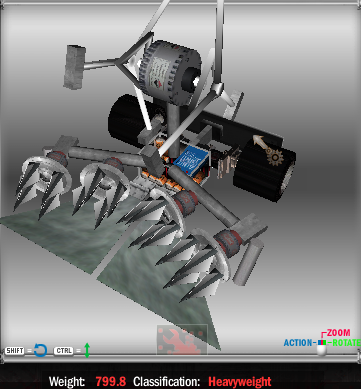Click the faded red wrench icon at bottom
The height and width of the screenshot is (389, 361).
(x=182, y=340)
